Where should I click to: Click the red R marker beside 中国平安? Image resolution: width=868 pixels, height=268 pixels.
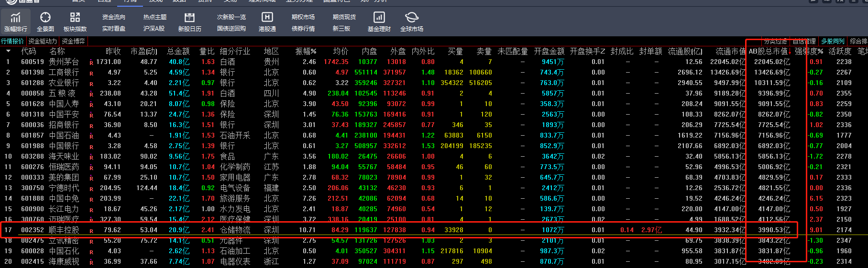pos(91,116)
